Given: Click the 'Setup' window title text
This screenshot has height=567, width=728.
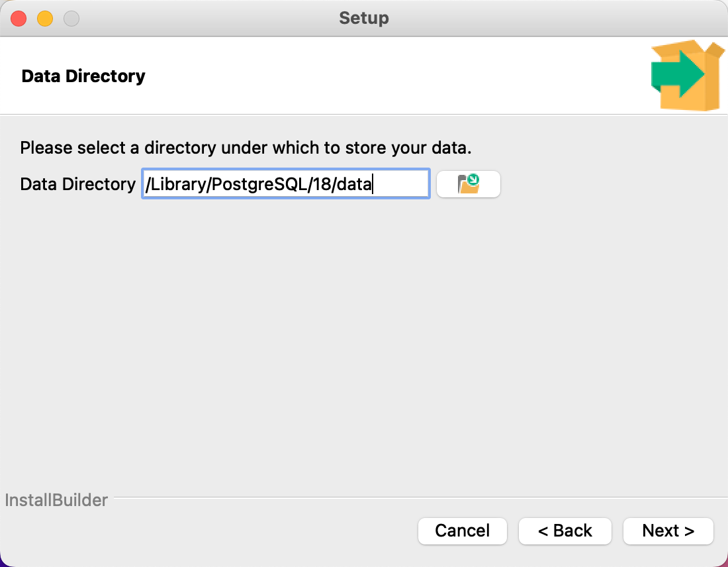Looking at the screenshot, I should tap(364, 18).
